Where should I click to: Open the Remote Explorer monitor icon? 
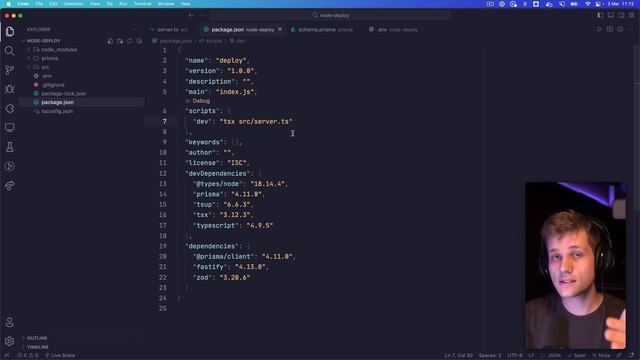[10, 127]
